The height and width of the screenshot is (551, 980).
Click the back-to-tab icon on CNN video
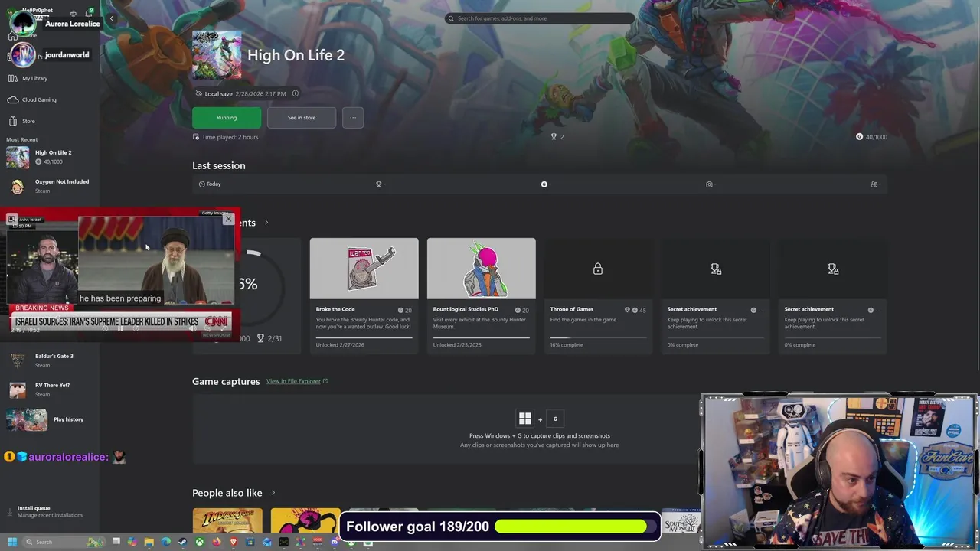(12, 220)
